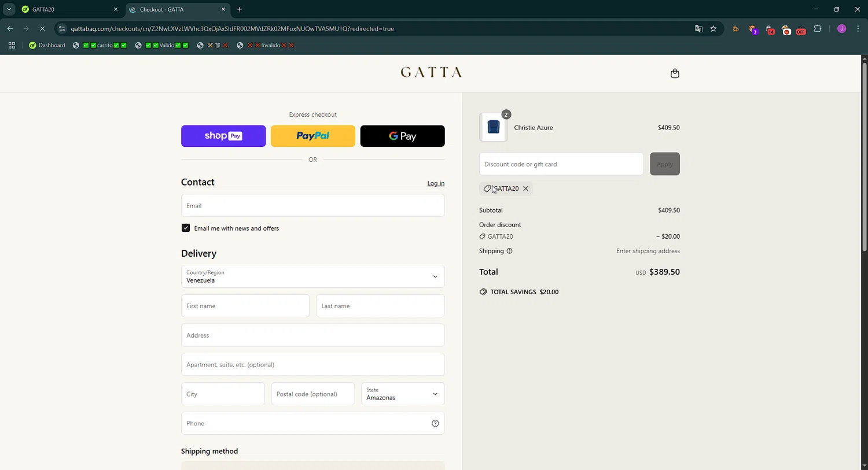Focus the Apartment, suite, etc. field
The image size is (868, 470).
(x=312, y=365)
